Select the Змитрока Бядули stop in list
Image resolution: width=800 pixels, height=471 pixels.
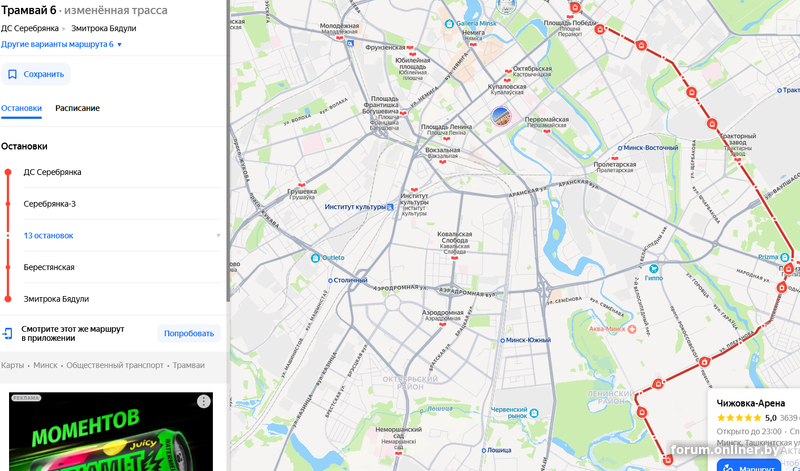click(56, 299)
